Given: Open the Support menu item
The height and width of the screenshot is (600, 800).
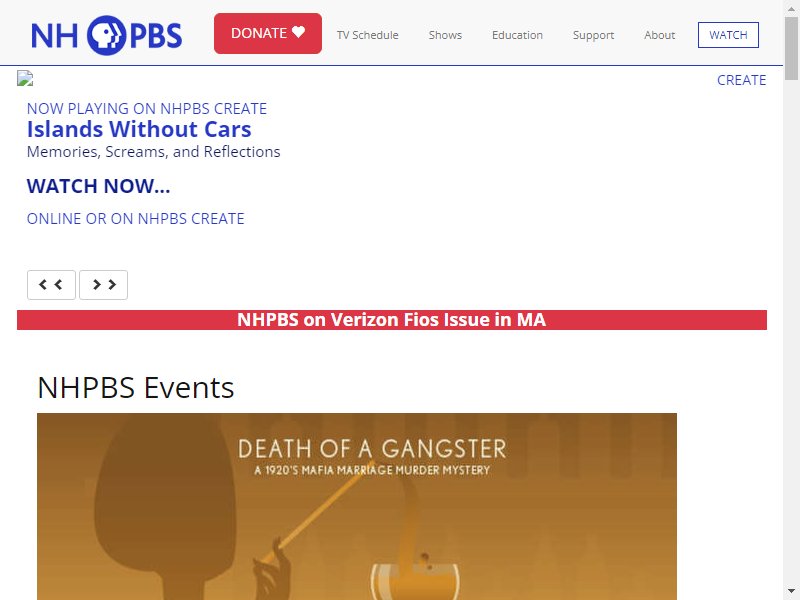Looking at the screenshot, I should click(x=593, y=35).
